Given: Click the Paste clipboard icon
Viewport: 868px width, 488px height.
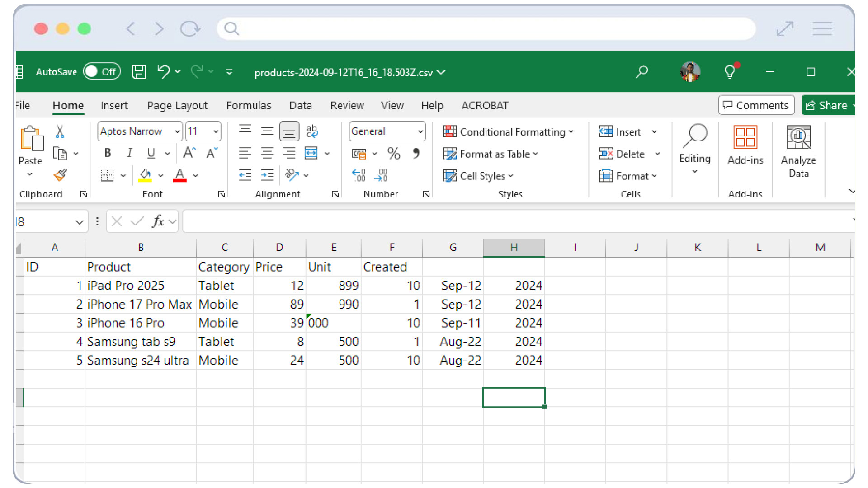Looking at the screenshot, I should (x=31, y=138).
